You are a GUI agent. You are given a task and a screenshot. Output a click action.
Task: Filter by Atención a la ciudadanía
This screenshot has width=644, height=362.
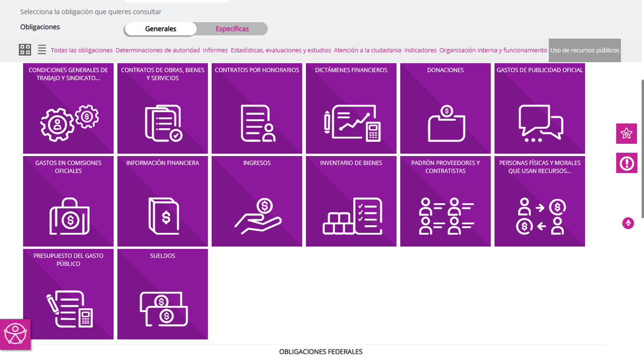pyautogui.click(x=368, y=50)
